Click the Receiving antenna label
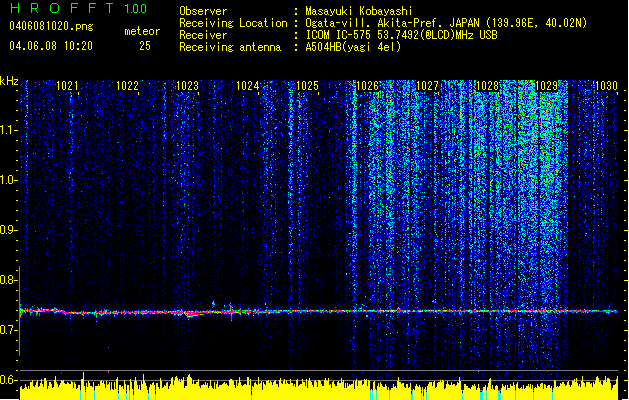Screen dimensions: 629x400 pos(230,47)
